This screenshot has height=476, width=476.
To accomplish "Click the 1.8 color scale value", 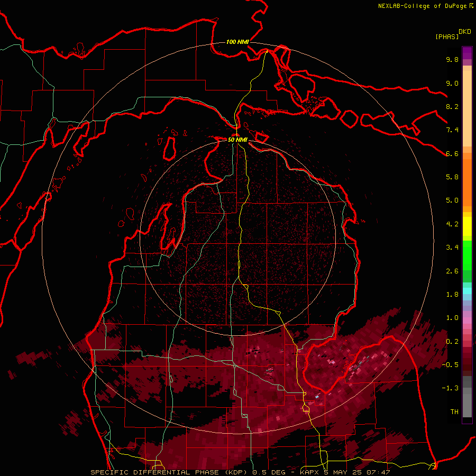I will point(452,295).
